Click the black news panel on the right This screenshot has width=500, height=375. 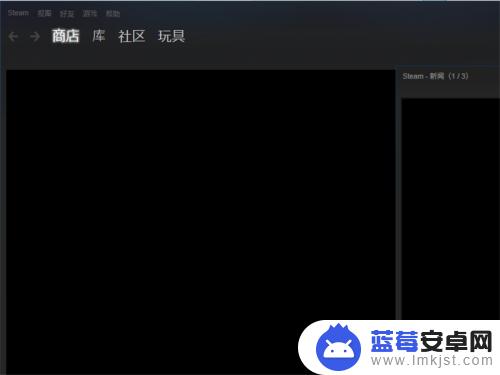tap(451, 208)
